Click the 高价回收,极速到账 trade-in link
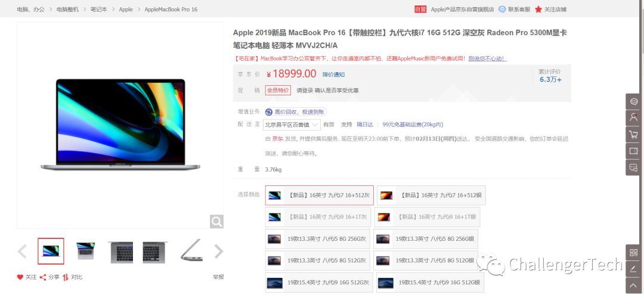This screenshot has width=644, height=295. pyautogui.click(x=296, y=111)
